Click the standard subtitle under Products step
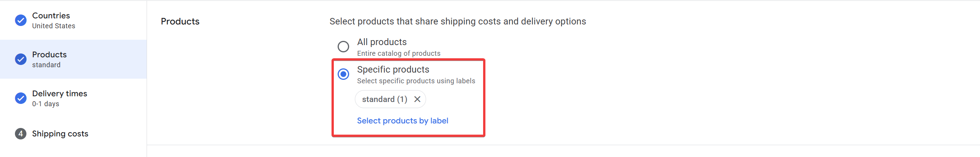This screenshot has height=157, width=980. (x=46, y=65)
